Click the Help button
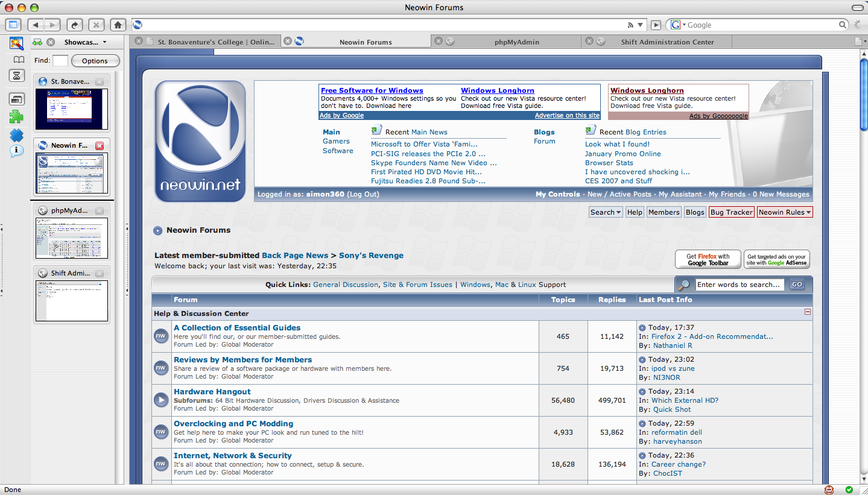Viewport: 868px width, 495px height. pyautogui.click(x=635, y=212)
